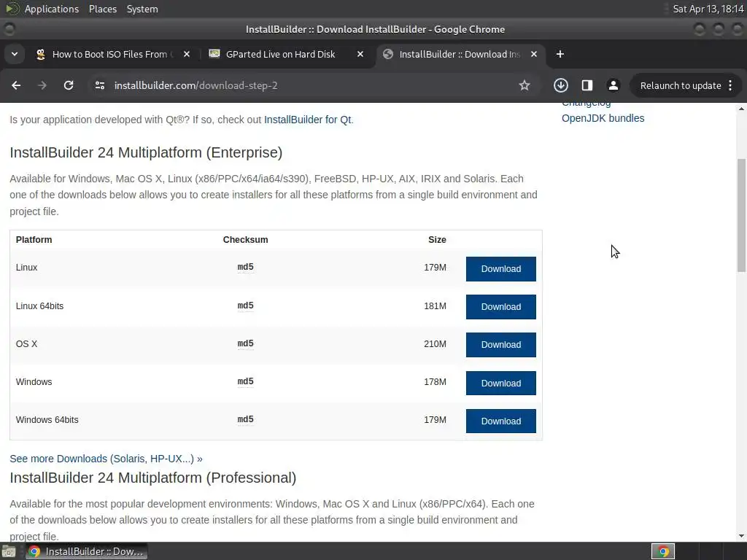Click the Checksum column header
Viewport: 747px width, 560px height.
[x=245, y=239]
